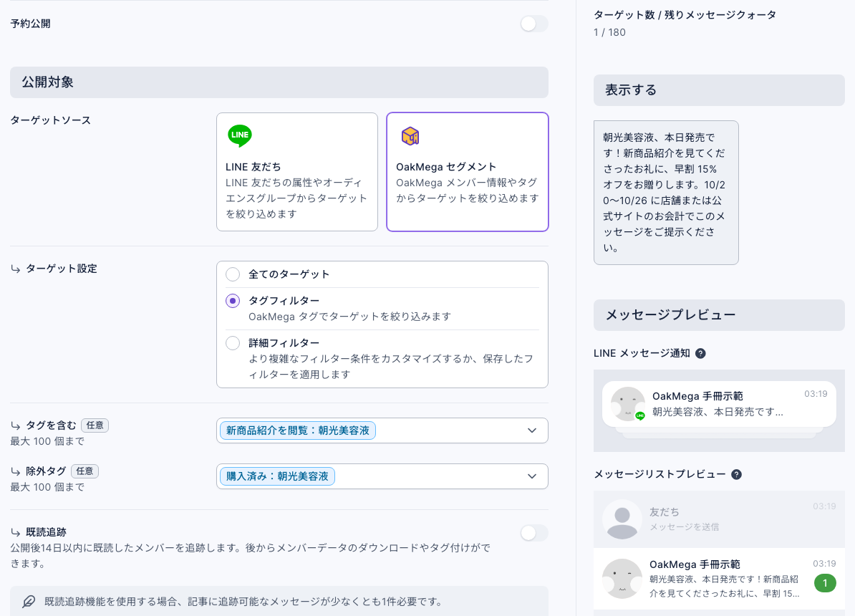Viewport: 855px width, 616px height.
Task: Expand the タグを含む dropdown chevron
Action: pyautogui.click(x=532, y=430)
